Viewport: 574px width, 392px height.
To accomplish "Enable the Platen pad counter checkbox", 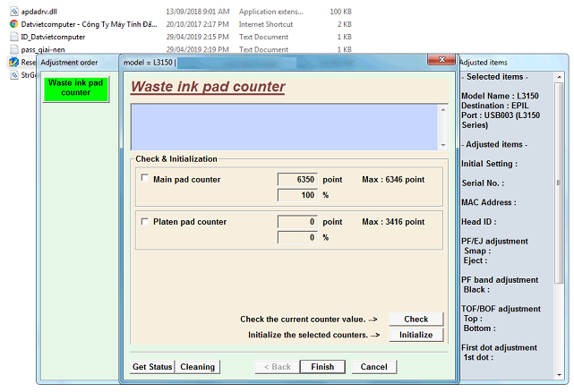I will (x=145, y=222).
